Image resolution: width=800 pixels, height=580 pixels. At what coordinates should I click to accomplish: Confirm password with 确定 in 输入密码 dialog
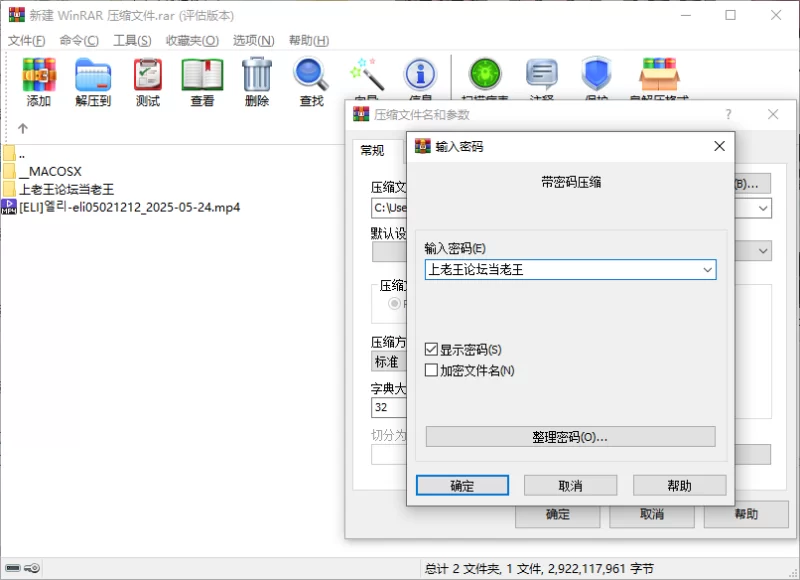point(462,485)
